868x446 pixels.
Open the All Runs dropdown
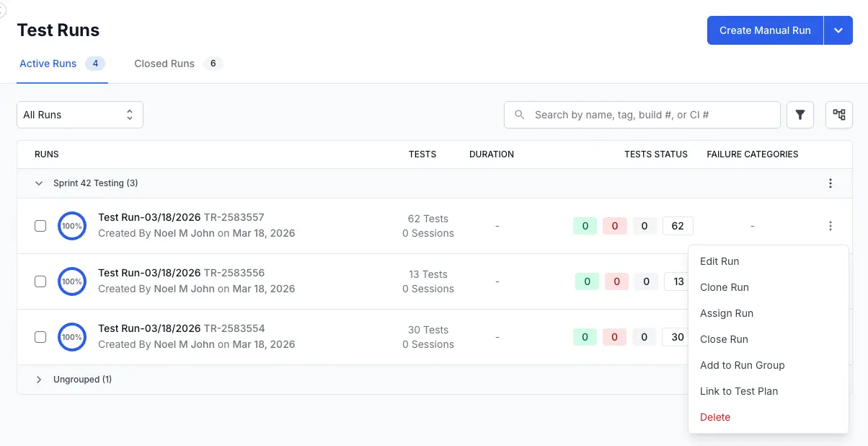point(79,115)
